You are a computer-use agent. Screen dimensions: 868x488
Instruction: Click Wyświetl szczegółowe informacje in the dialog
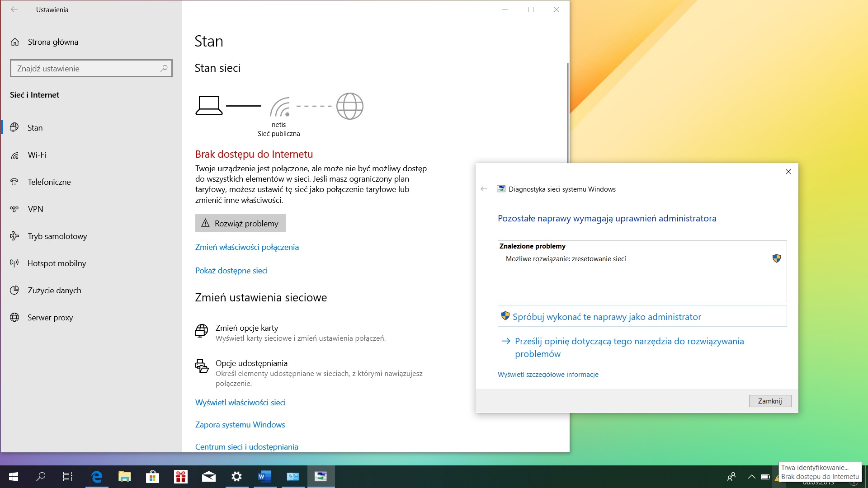(x=548, y=375)
